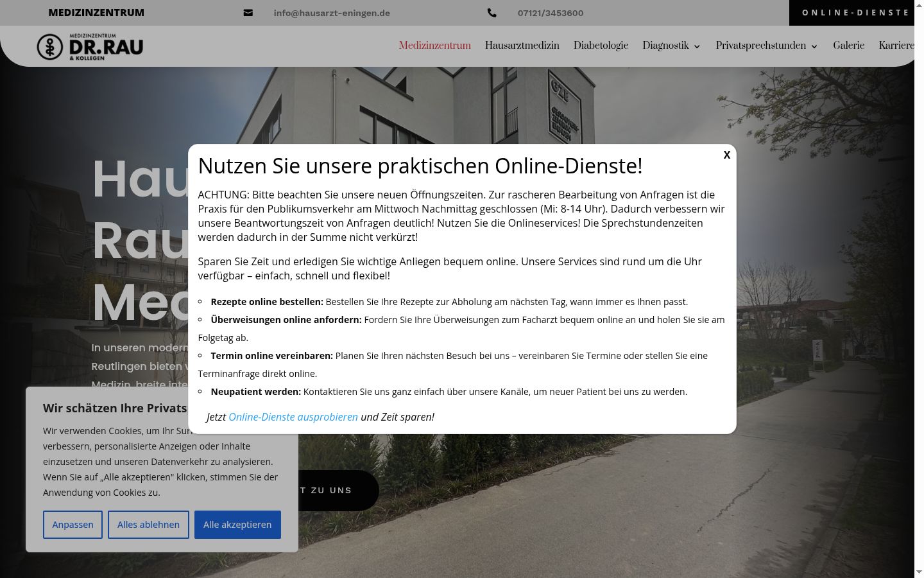Click the scrollbar down arrow
The height and width of the screenshot is (578, 924).
pos(919,572)
